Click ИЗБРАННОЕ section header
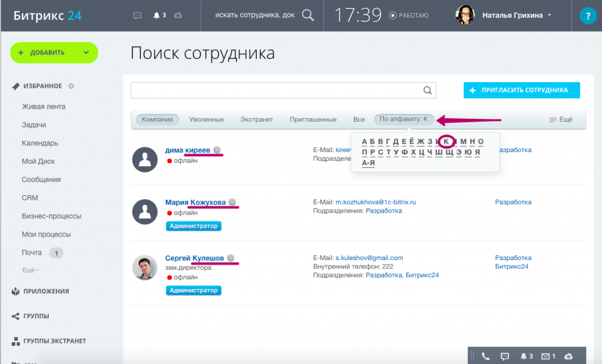 tap(42, 86)
